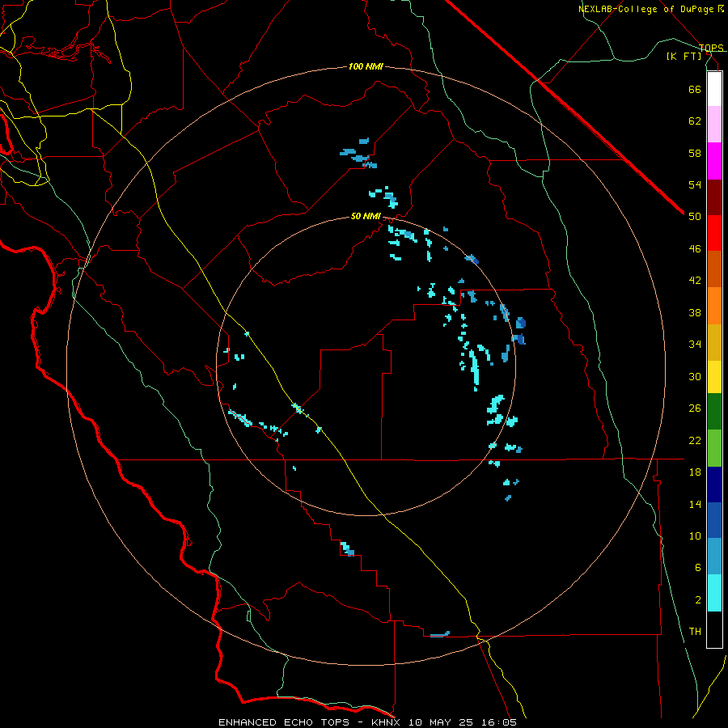Click the light pink legend swatch
Screen dimensions: 728x728
(714, 125)
